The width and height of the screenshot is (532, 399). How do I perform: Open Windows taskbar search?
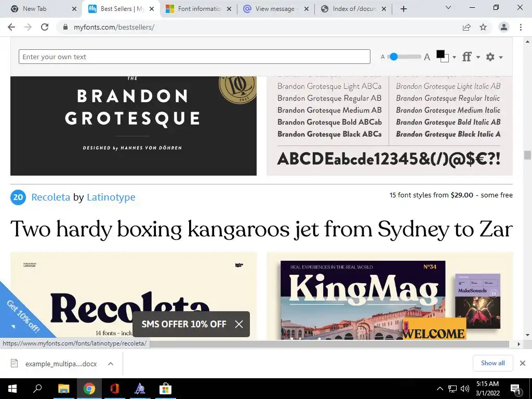pyautogui.click(x=37, y=389)
